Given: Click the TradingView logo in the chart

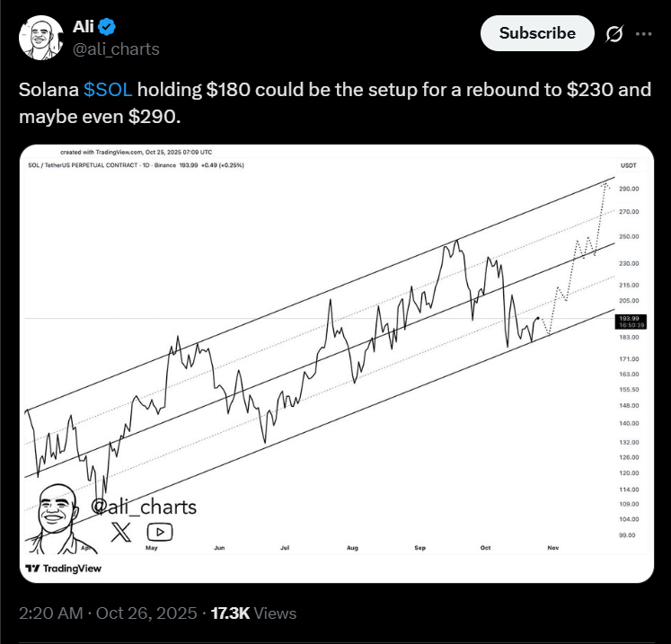Looking at the screenshot, I should (x=64, y=569).
